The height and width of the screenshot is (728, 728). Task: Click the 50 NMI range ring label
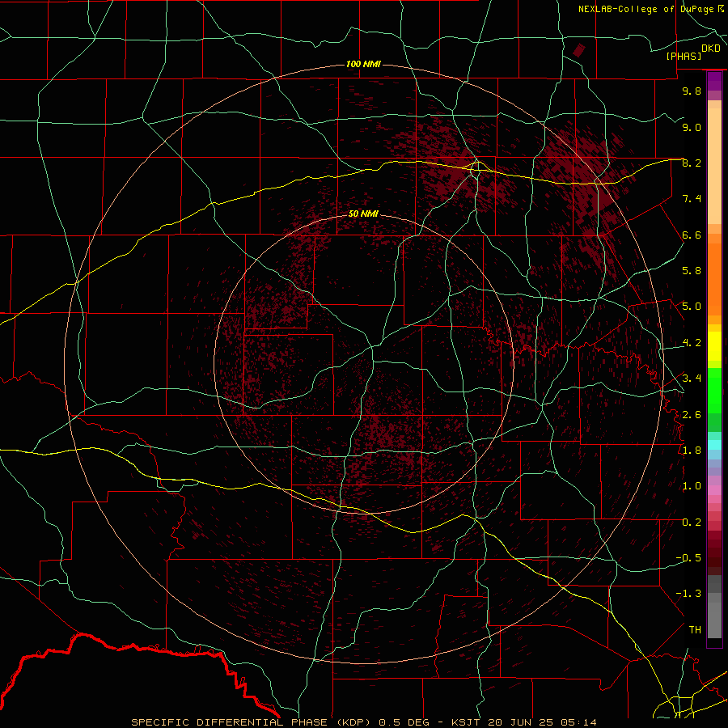pyautogui.click(x=363, y=214)
